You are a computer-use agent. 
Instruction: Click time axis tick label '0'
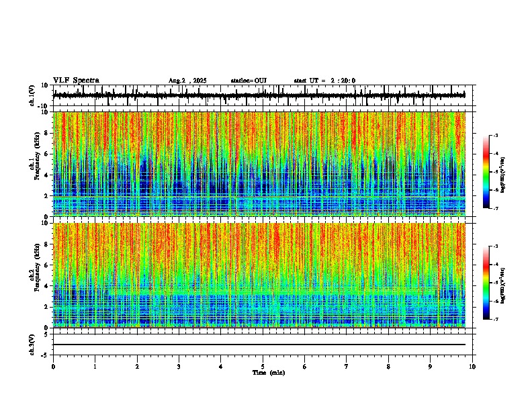point(53,367)
